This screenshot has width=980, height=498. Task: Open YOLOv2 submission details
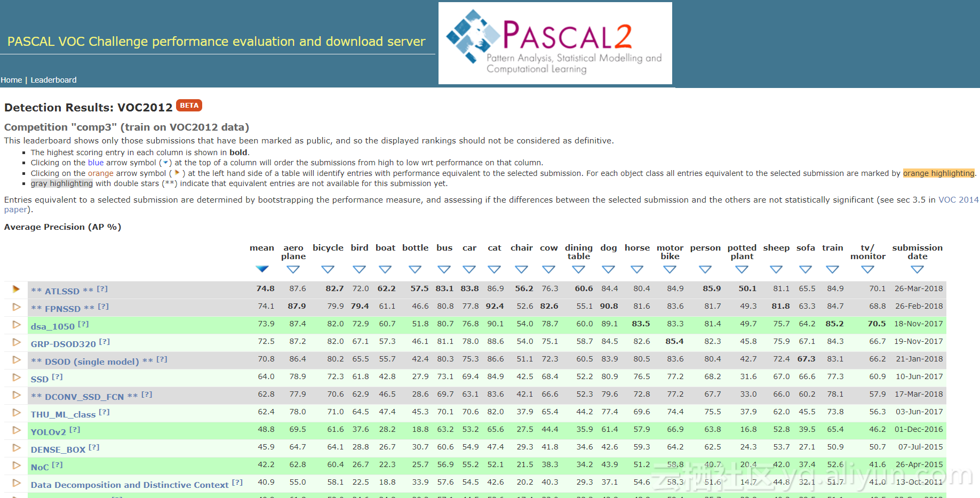pos(48,432)
